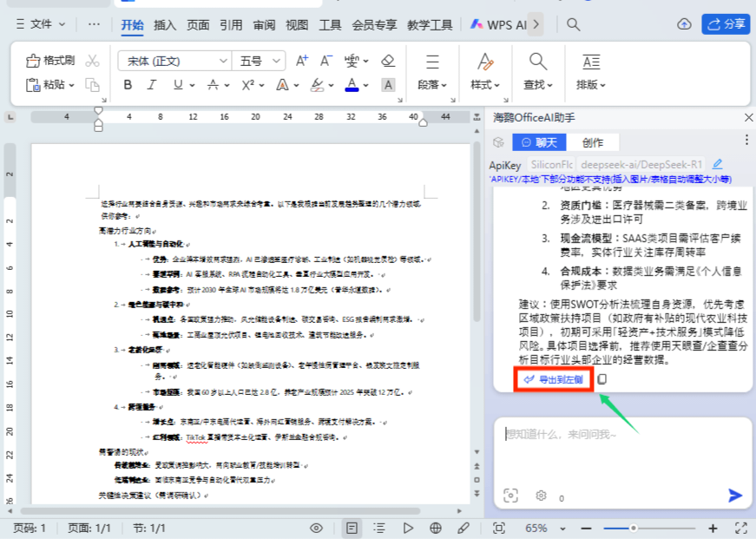Switch to the 插入 ribbon tab

165,25
